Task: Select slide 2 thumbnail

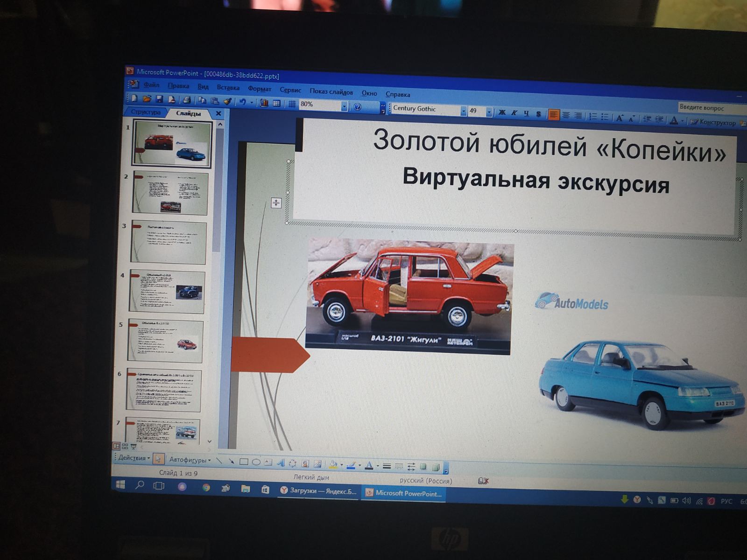Action: click(x=170, y=193)
